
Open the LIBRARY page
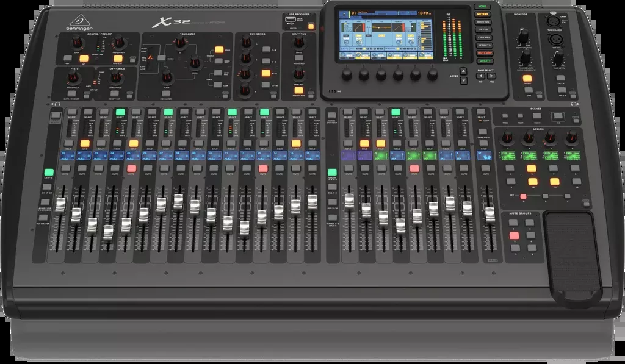point(483,37)
